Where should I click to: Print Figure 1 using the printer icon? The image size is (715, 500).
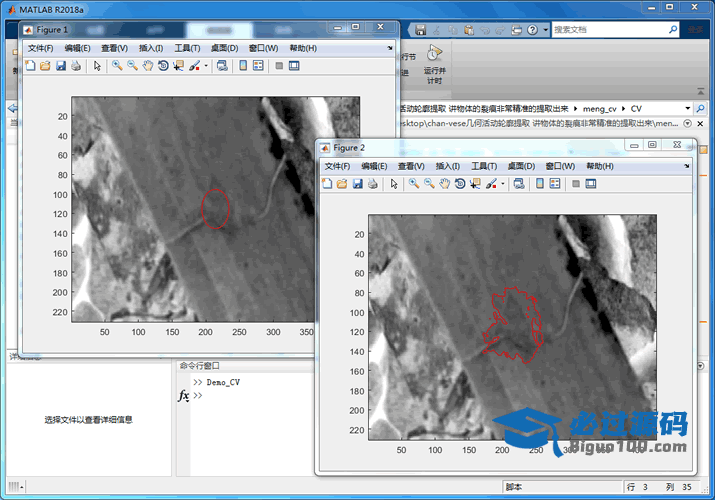[x=76, y=66]
